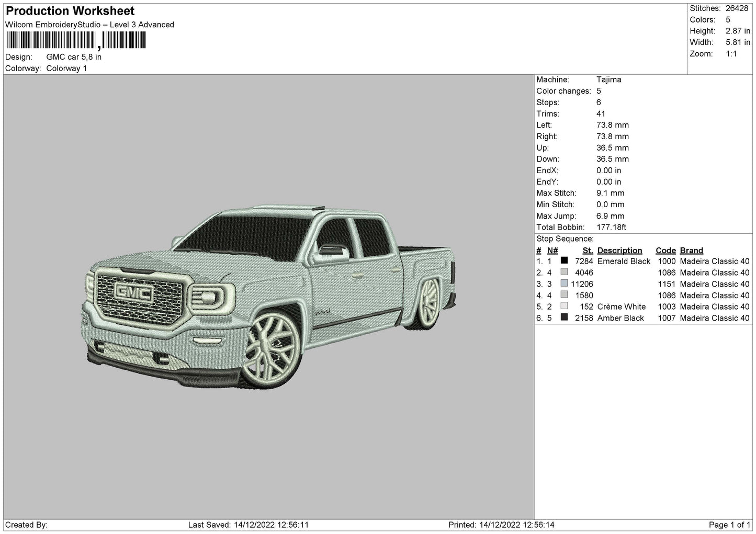Click the 'EndX:' label
Screen dimensions: 756x534
pyautogui.click(x=547, y=171)
